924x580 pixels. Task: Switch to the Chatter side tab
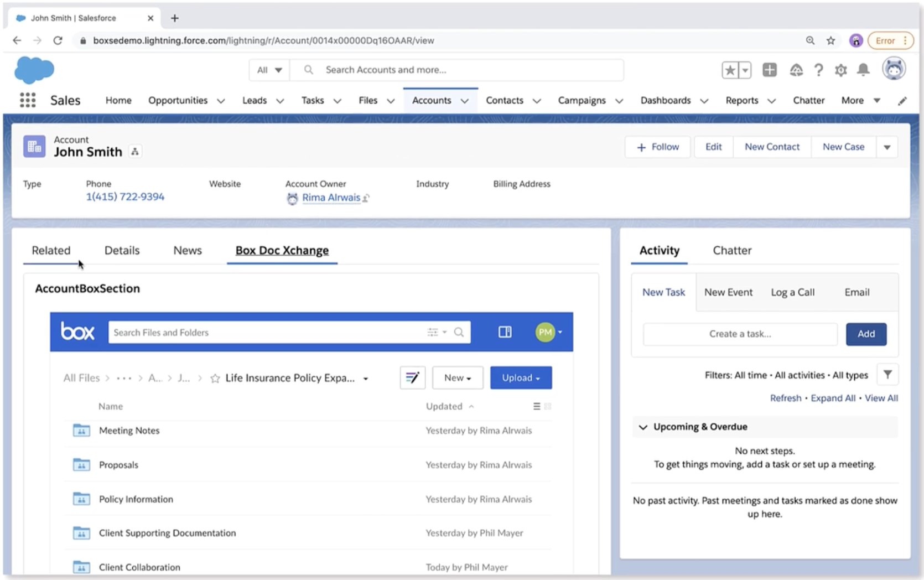pyautogui.click(x=732, y=250)
